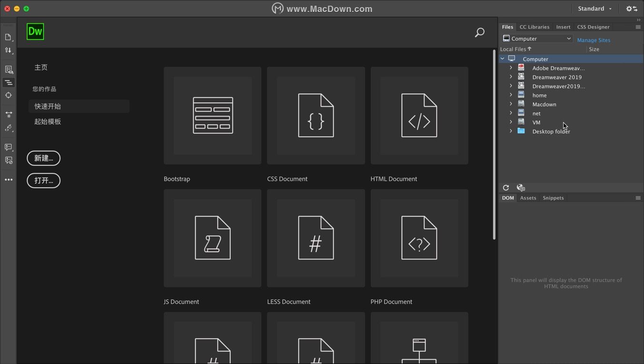
Task: Click Live View Options toolbar icon
Action: [x=8, y=70]
